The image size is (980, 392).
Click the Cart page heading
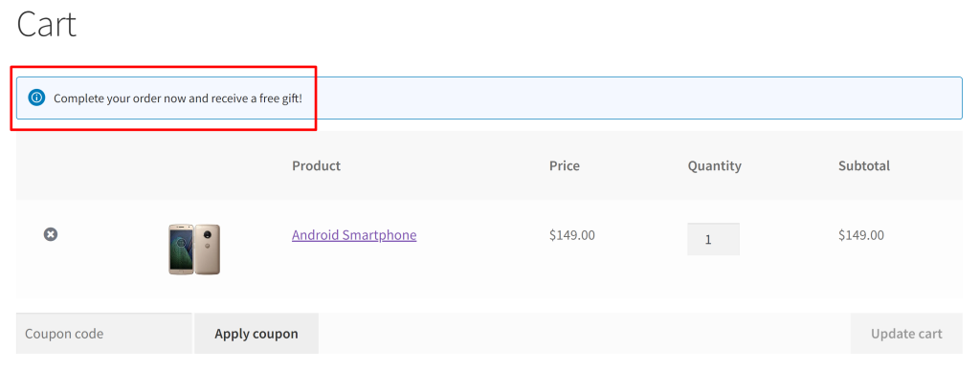click(46, 24)
